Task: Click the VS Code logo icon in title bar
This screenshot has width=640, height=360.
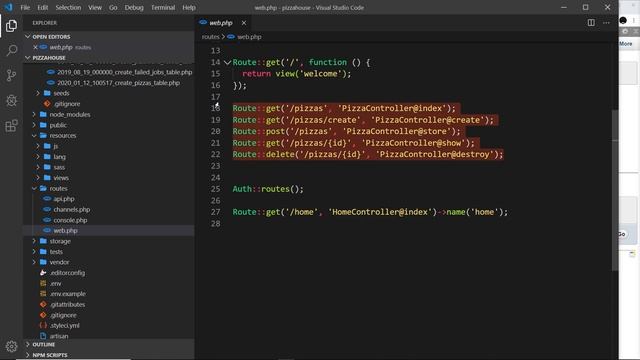Action: (9, 7)
